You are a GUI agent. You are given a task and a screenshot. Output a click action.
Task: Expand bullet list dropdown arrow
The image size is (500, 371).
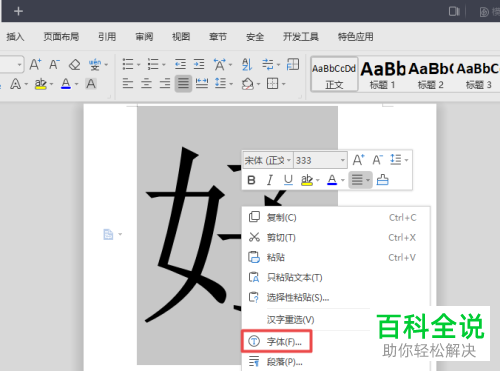pos(138,65)
